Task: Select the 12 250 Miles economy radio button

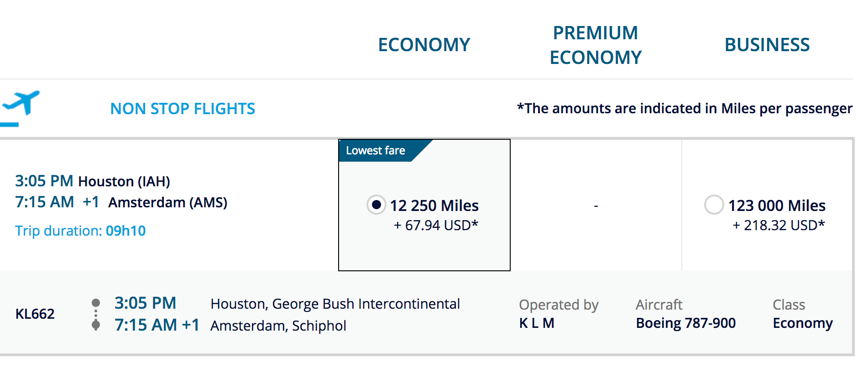Action: pos(376,205)
